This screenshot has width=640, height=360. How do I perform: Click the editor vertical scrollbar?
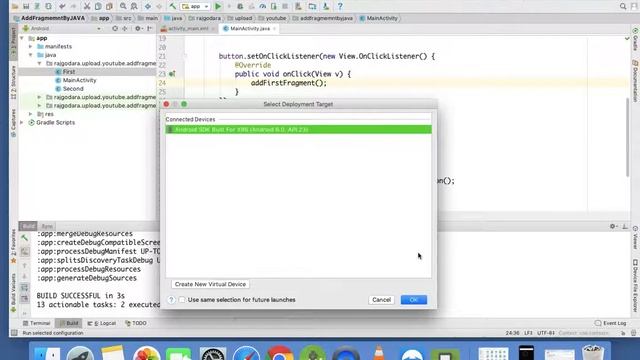coord(627,137)
